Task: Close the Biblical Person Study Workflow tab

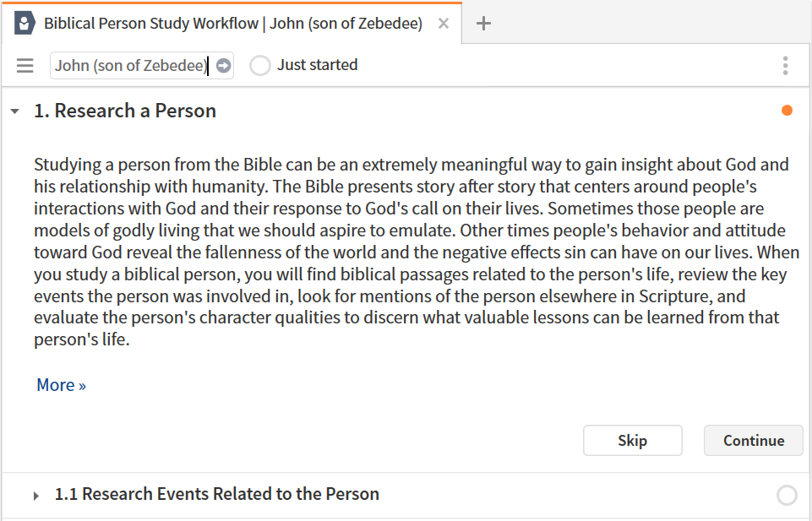Action: pyautogui.click(x=444, y=24)
